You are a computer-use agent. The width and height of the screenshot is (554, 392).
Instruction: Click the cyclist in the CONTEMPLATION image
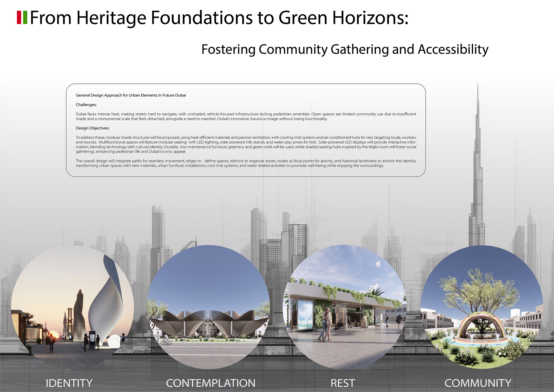166,340
